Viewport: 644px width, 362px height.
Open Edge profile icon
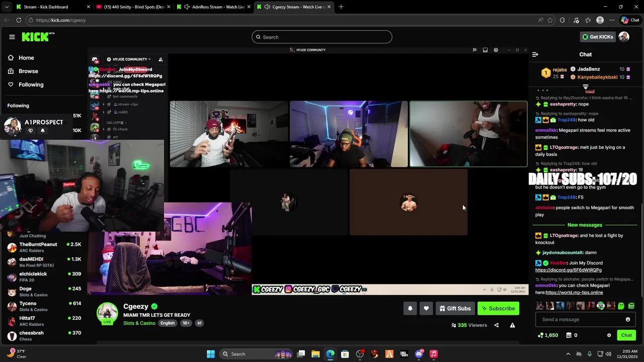point(600,20)
